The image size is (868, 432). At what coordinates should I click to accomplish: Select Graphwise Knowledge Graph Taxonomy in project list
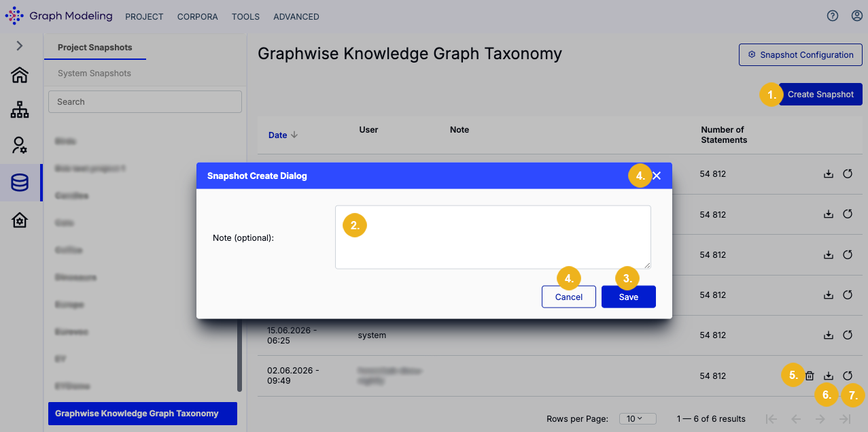point(143,414)
